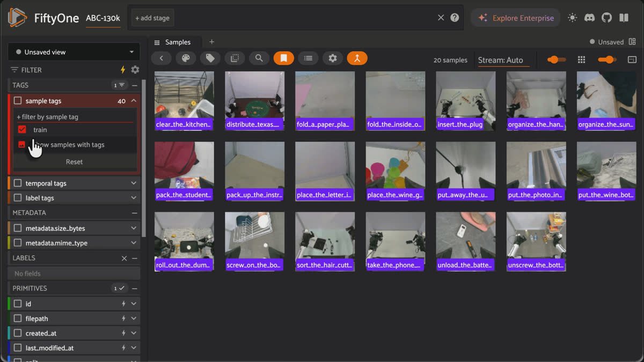Image resolution: width=644 pixels, height=362 pixels.
Task: Open the unscrew_the_bott sample thumbnail
Action: pos(536,241)
